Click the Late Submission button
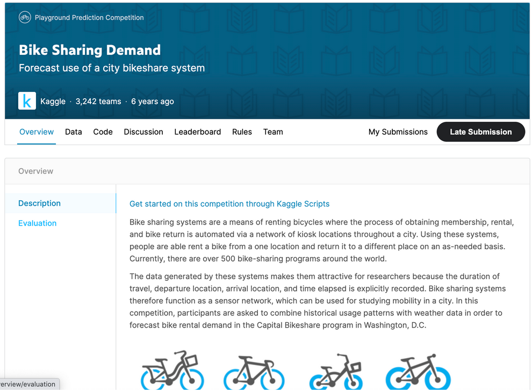 [x=480, y=132]
